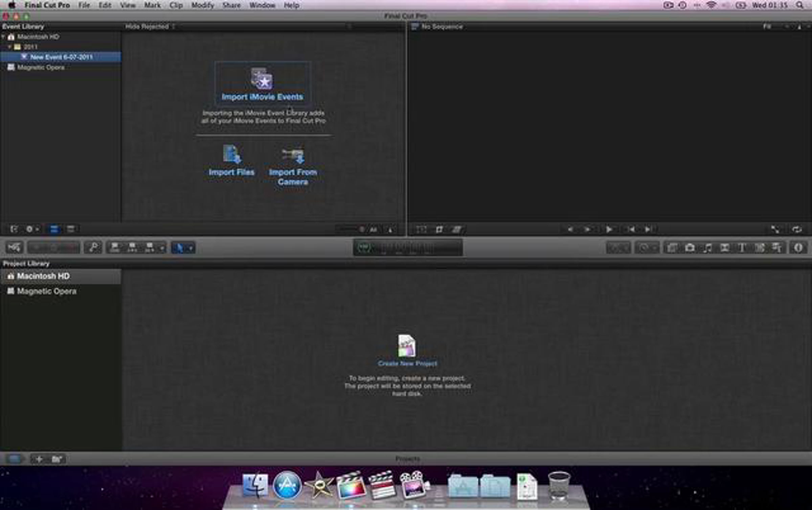The width and height of the screenshot is (812, 510).
Task: Switch event browser to list view
Action: point(71,229)
